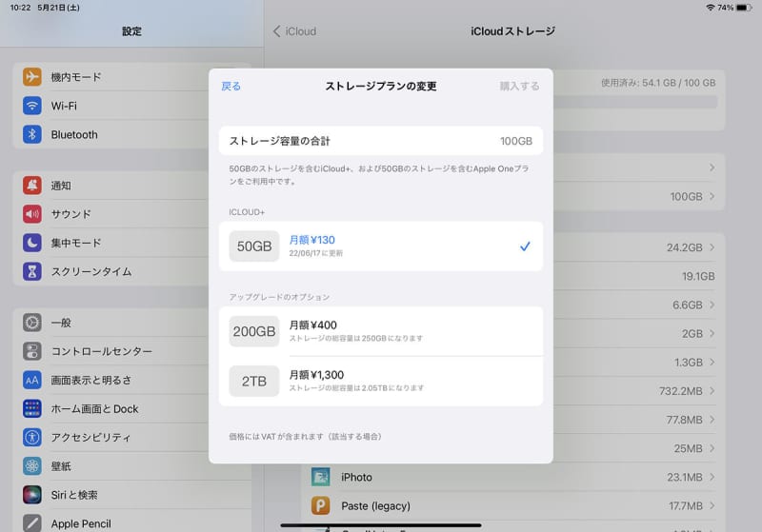Tap the 200GB size badge
The height and width of the screenshot is (532, 762).
click(x=254, y=331)
